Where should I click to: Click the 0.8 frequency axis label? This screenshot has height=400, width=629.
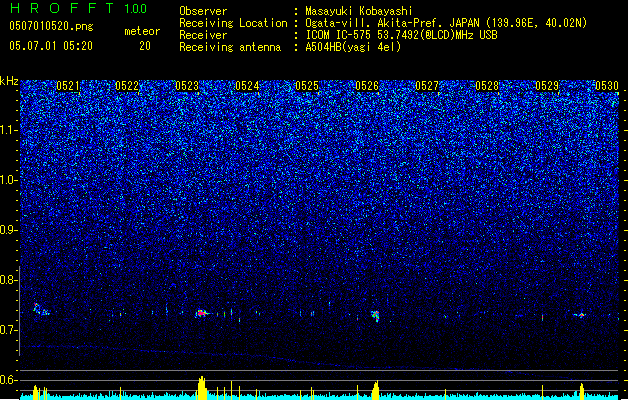(x=9, y=280)
